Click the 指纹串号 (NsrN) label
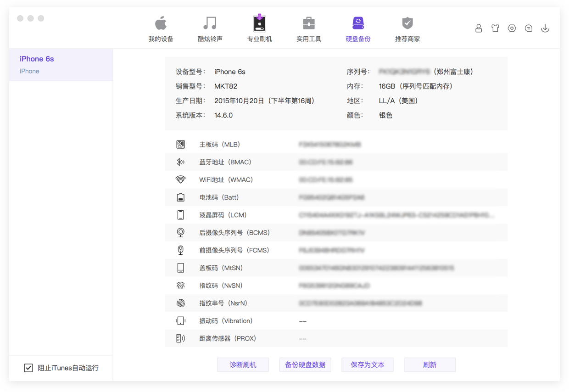The height and width of the screenshot is (392, 569). tap(223, 303)
